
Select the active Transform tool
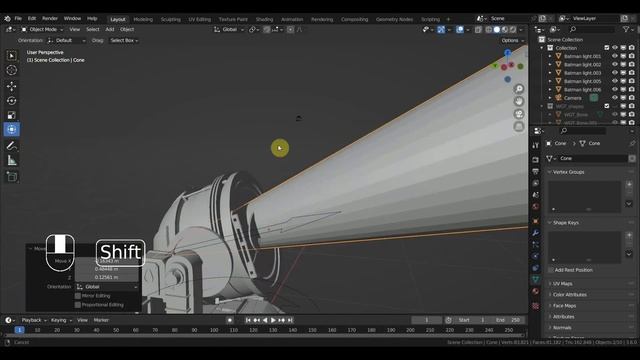click(11, 129)
